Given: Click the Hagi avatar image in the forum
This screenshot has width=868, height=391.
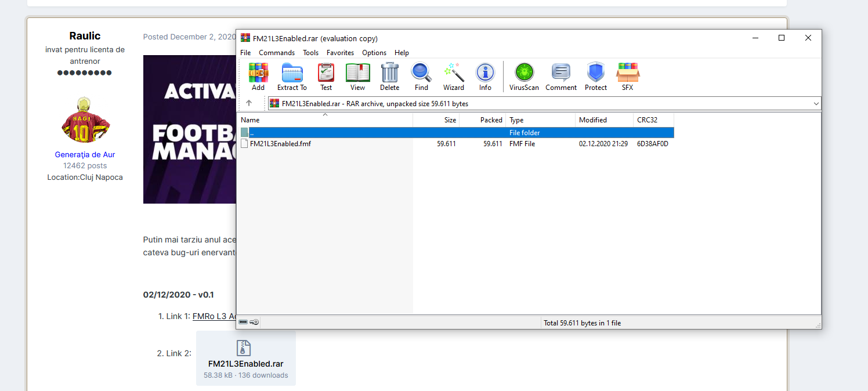Looking at the screenshot, I should (x=85, y=121).
